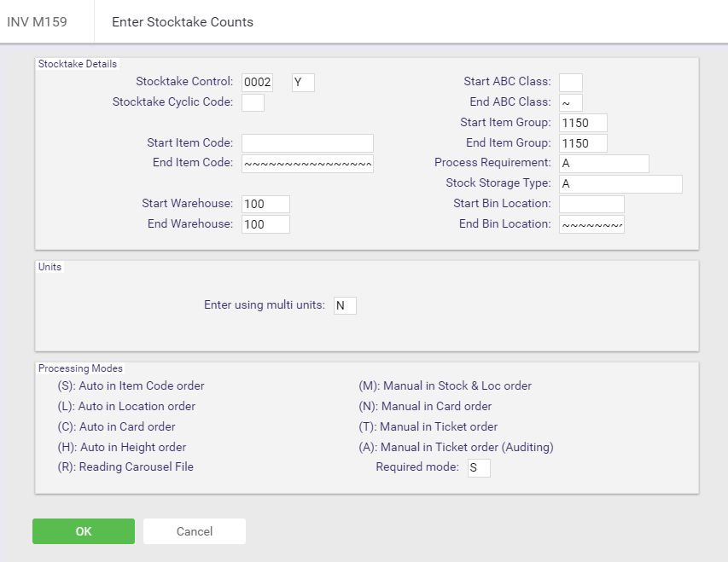728x562 pixels.
Task: Click the Required mode input box
Action: click(x=479, y=468)
